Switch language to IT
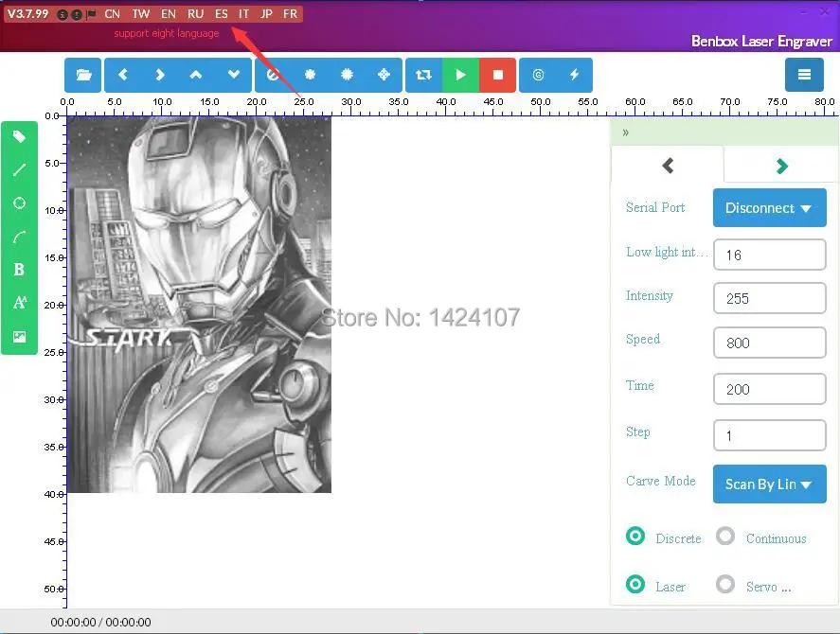Viewport: 840px width, 634px height. click(243, 14)
